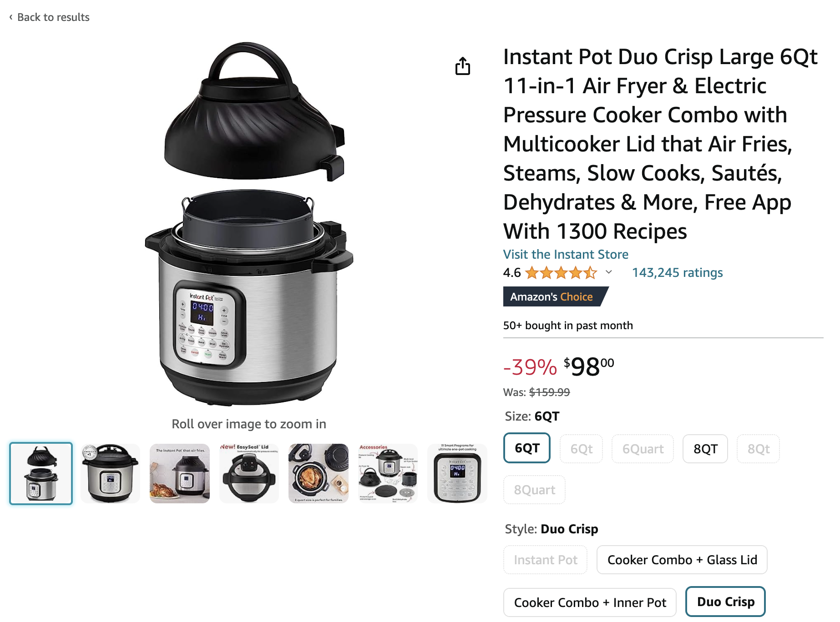Viewport: 840px width, 622px height.
Task: Expand the ratings breakdown chevron
Action: coord(608,272)
